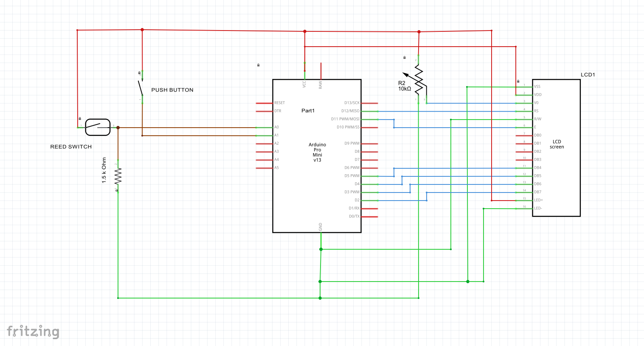Click the D10 PWM/SS pin label
644x346 pixels.
[x=348, y=127]
